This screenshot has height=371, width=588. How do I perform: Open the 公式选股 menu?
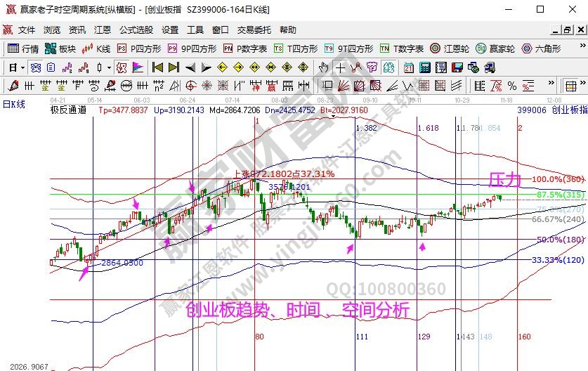point(136,30)
